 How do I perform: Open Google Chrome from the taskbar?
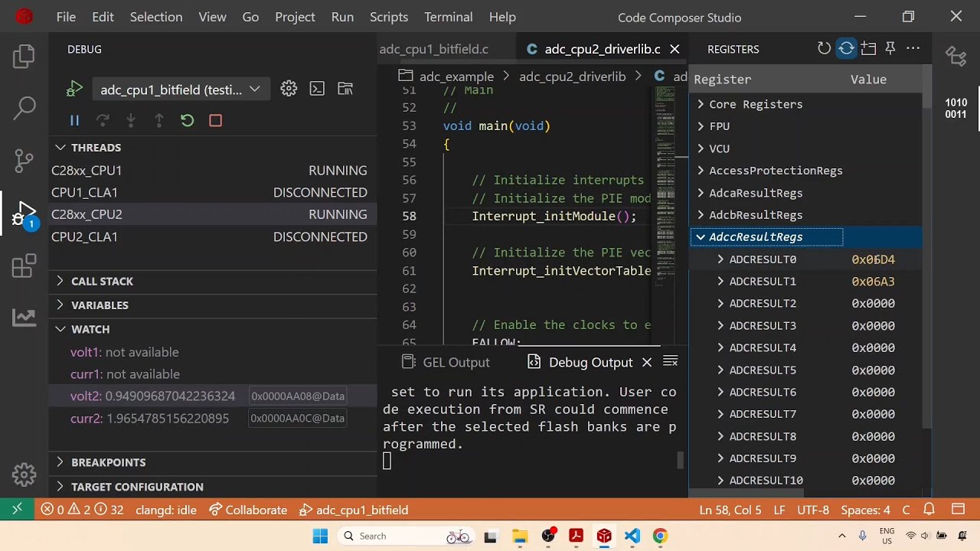pyautogui.click(x=660, y=536)
